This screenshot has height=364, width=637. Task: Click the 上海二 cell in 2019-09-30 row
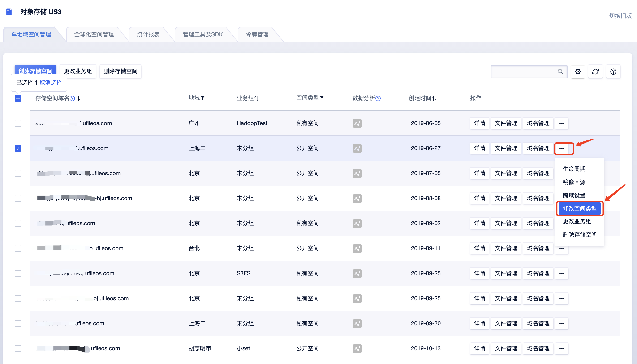197,323
